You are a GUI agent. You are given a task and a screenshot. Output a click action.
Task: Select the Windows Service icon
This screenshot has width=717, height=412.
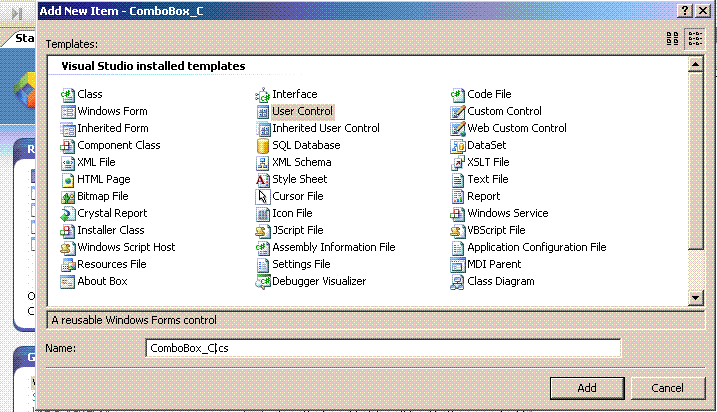tap(457, 214)
